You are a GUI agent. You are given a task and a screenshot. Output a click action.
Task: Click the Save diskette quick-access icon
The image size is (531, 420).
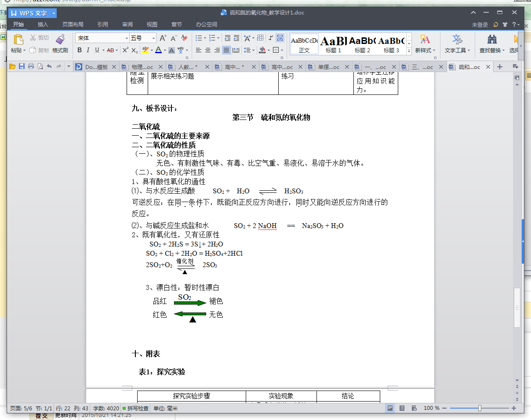(22, 67)
